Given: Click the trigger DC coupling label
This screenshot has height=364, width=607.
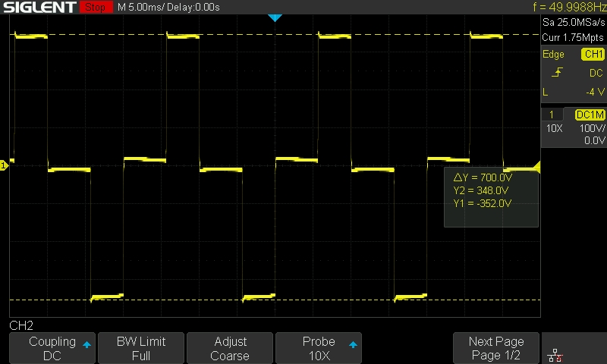Looking at the screenshot, I should (596, 73).
